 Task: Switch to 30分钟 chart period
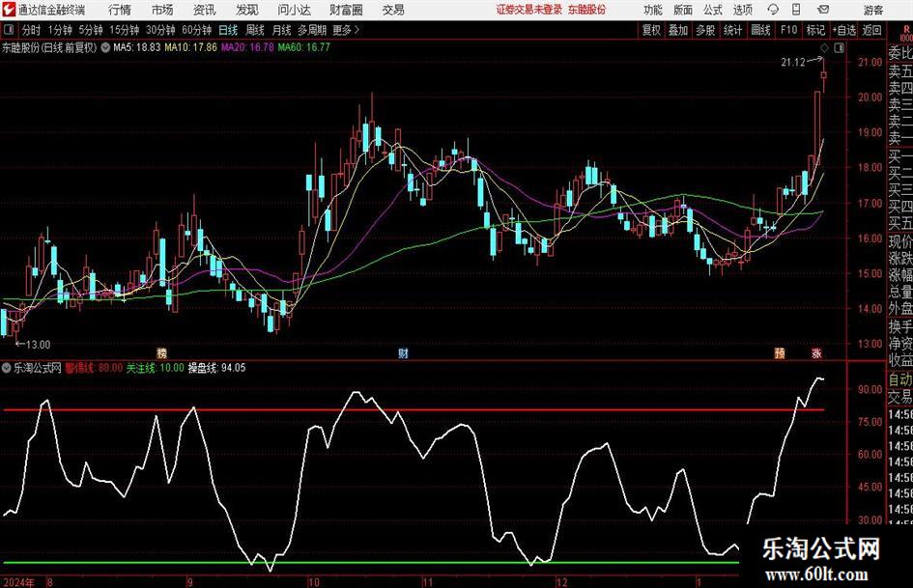[160, 30]
